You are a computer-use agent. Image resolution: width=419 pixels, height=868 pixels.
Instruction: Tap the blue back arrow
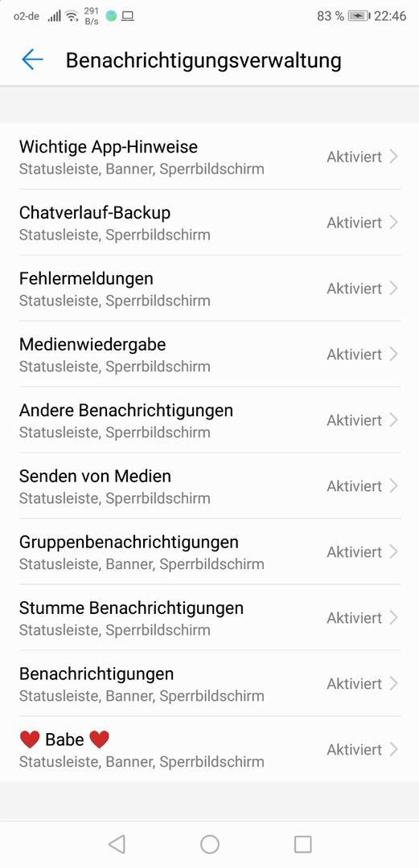[32, 59]
